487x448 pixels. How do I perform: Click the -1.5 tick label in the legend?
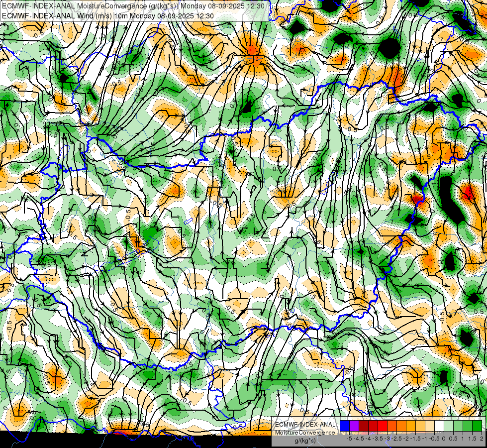click(415, 439)
